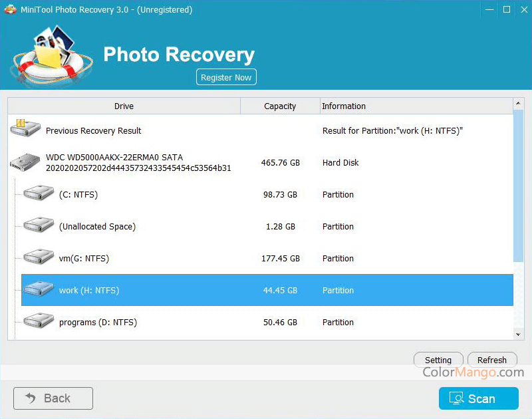Screen dimensions: 532x419
Task: Click the Capacity column header
Action: [279, 106]
